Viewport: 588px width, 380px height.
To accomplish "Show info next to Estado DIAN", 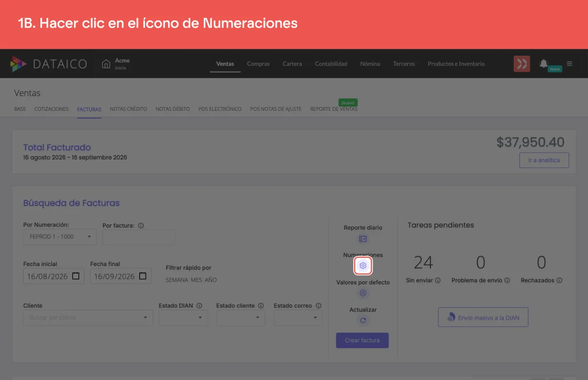I will point(199,306).
